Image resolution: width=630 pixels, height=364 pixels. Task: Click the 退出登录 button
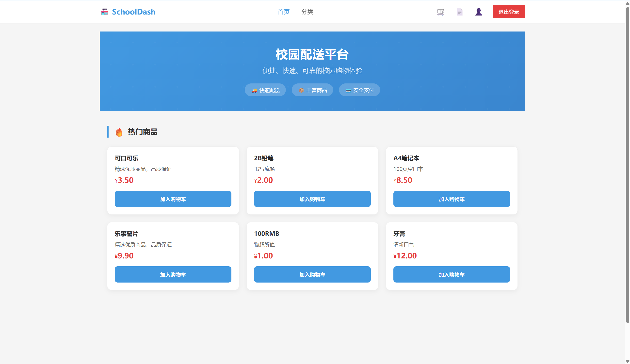point(508,12)
